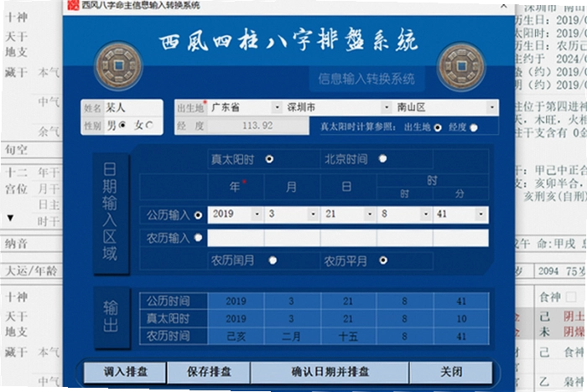Open the 南山区 district dropdown
This screenshot has height=392, width=587.
pyautogui.click(x=492, y=108)
